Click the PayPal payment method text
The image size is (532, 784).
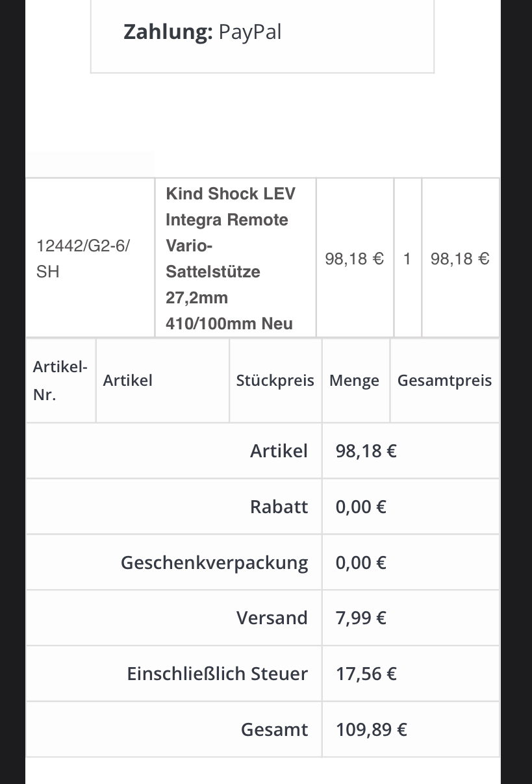point(250,32)
